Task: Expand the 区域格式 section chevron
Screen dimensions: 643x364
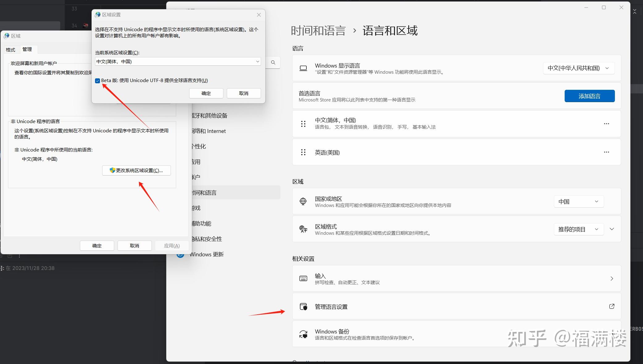Action: coord(612,229)
